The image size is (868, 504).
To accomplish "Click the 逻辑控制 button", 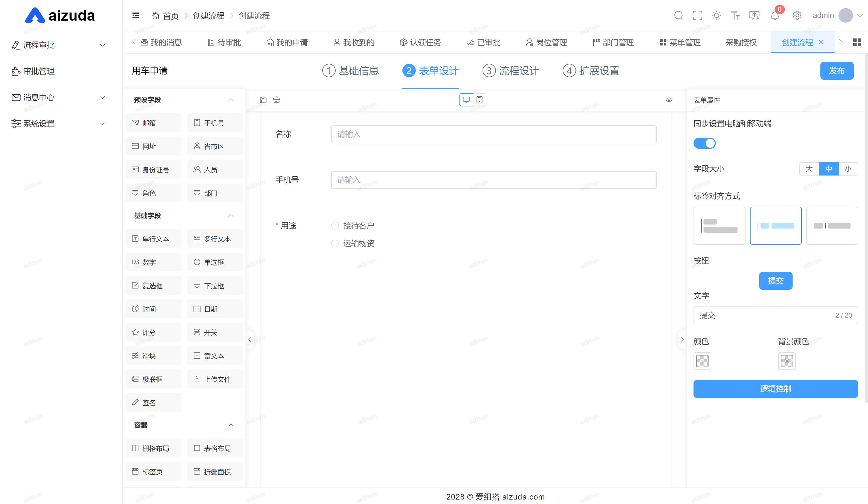I will click(x=775, y=389).
